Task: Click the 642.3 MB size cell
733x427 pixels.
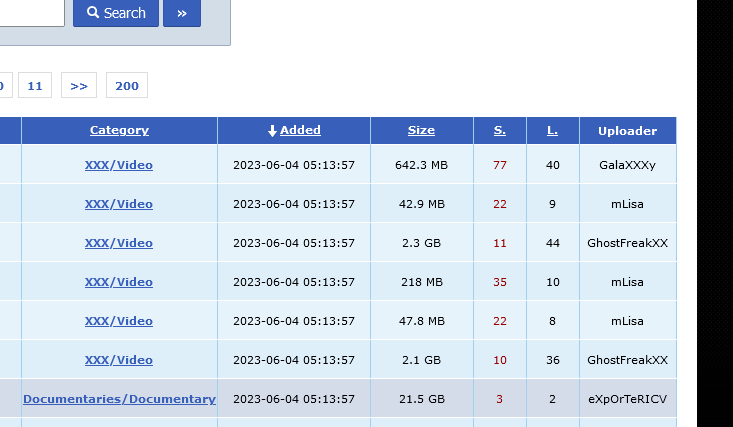Action: click(421, 165)
